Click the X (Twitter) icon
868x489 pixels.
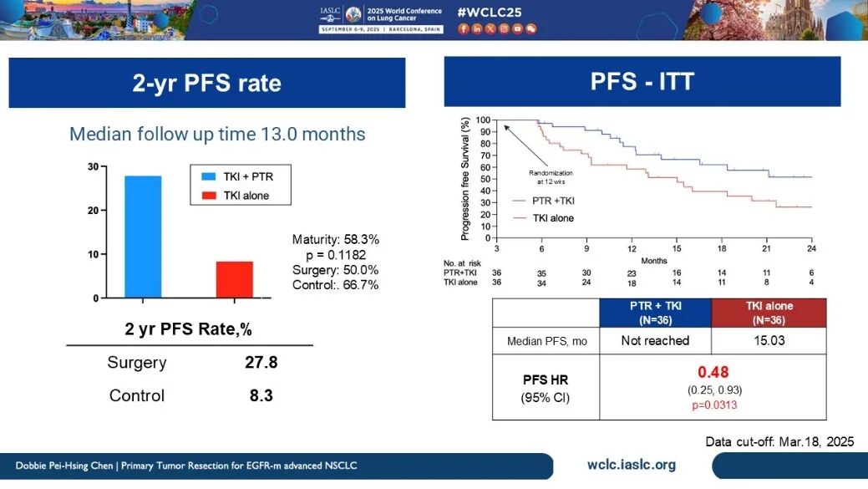tap(490, 28)
